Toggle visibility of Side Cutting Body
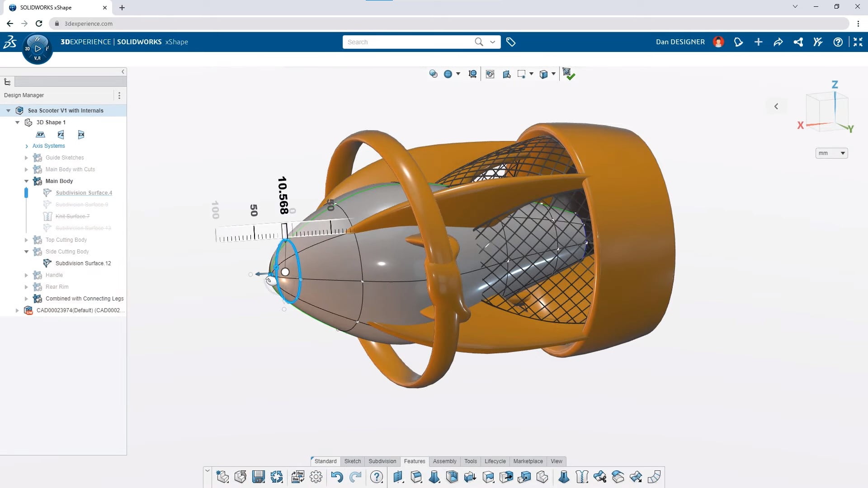The width and height of the screenshot is (868, 488). [x=38, y=251]
